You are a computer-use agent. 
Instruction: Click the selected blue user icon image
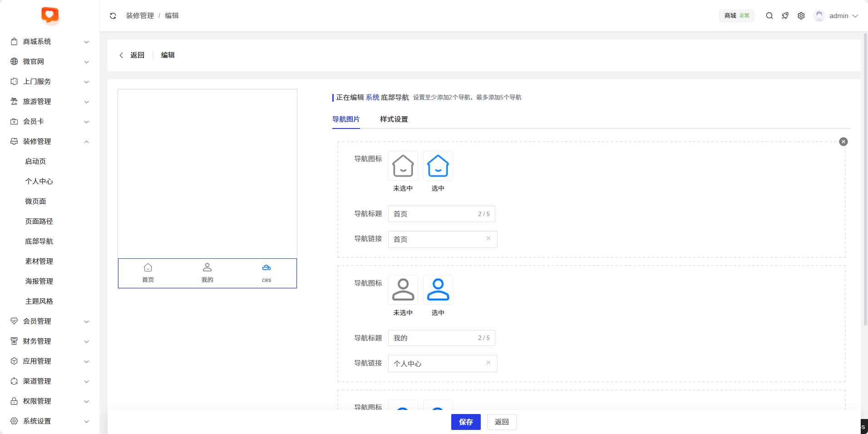pos(438,290)
